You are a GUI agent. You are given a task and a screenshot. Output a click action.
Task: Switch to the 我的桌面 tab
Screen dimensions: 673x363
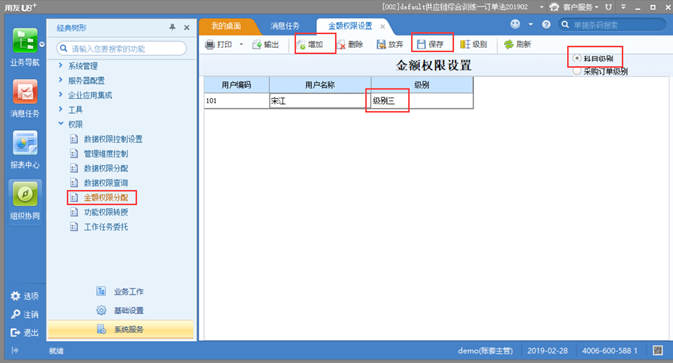pyautogui.click(x=226, y=26)
